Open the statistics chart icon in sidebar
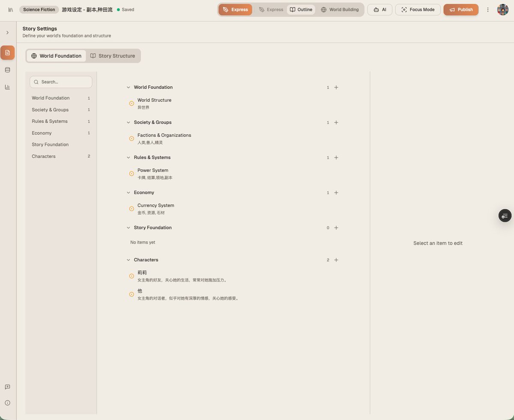 (7, 87)
